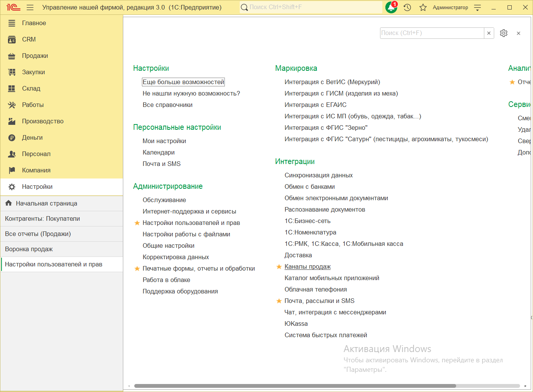Open Все справочники

[167, 105]
